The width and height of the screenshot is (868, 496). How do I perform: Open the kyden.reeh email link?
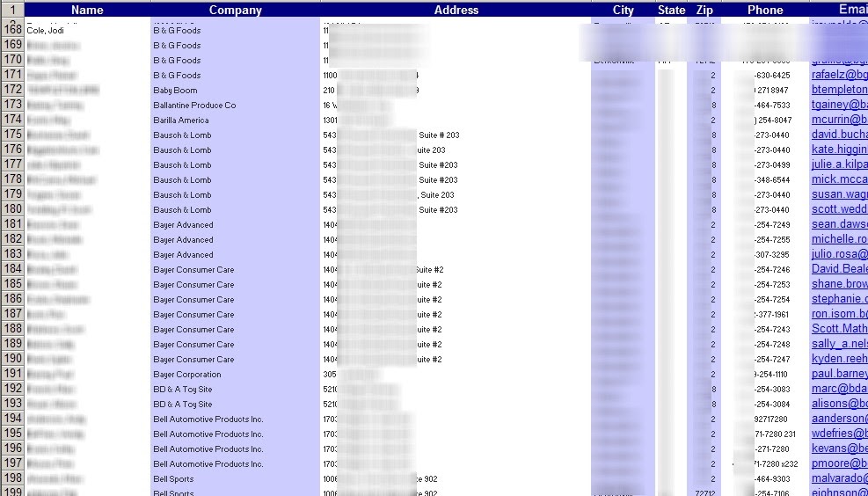839,360
